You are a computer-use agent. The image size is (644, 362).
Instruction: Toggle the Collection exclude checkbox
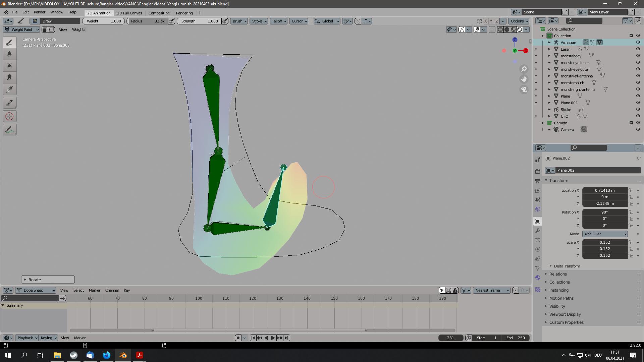pos(631,36)
